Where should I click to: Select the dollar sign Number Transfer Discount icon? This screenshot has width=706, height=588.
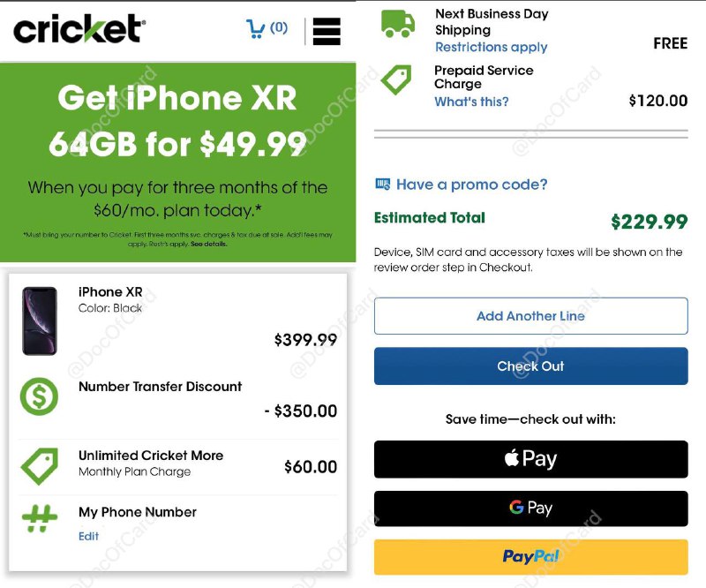40,396
